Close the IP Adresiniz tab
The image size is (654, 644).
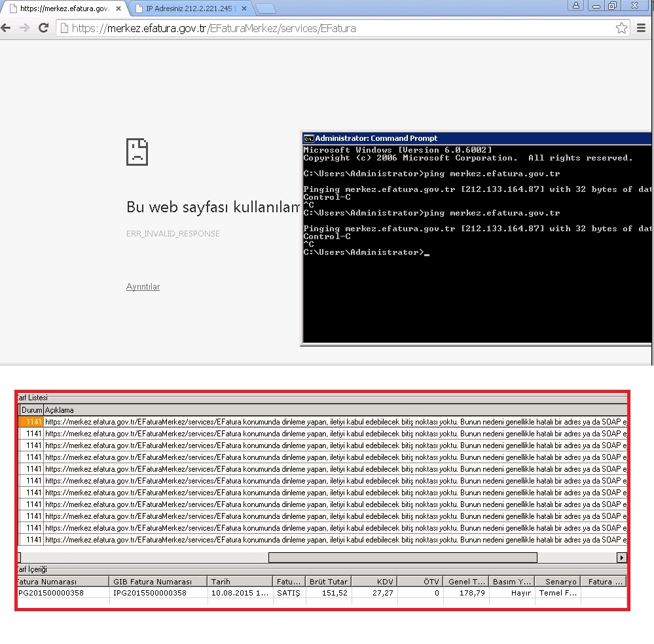coord(244,9)
